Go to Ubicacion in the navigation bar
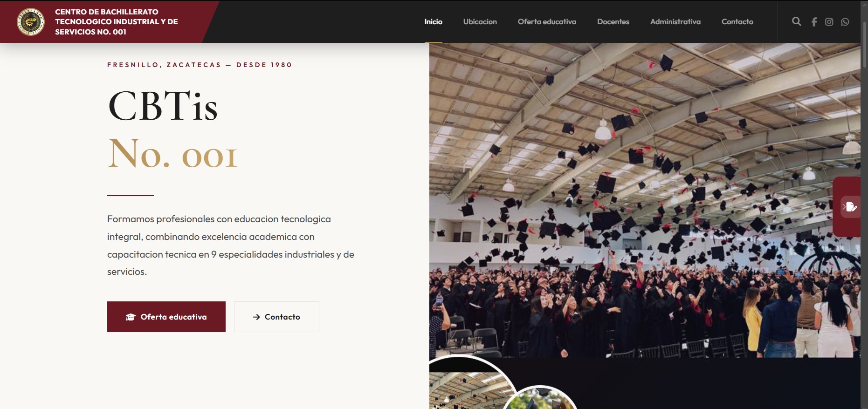The height and width of the screenshot is (409, 868). (x=480, y=22)
